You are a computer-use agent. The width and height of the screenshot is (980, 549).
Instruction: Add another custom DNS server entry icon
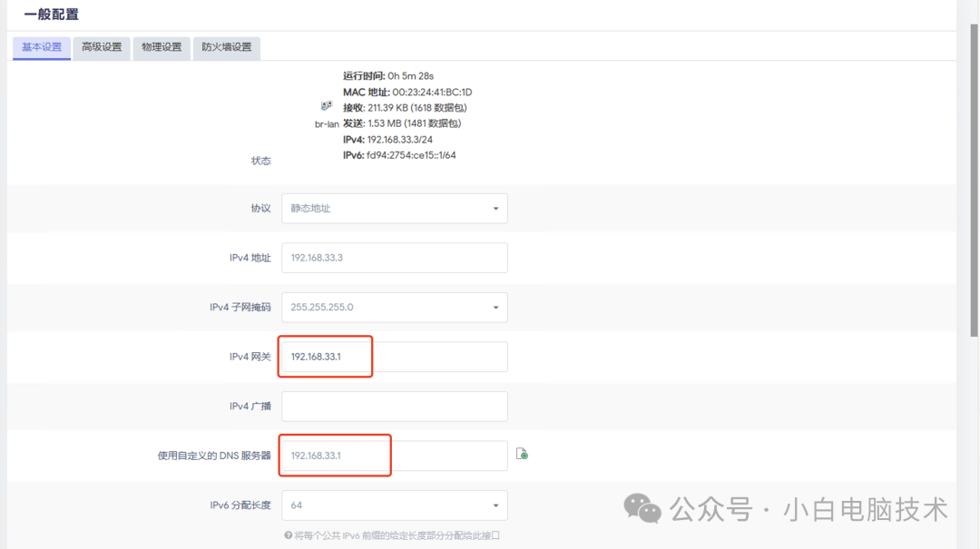tap(522, 454)
